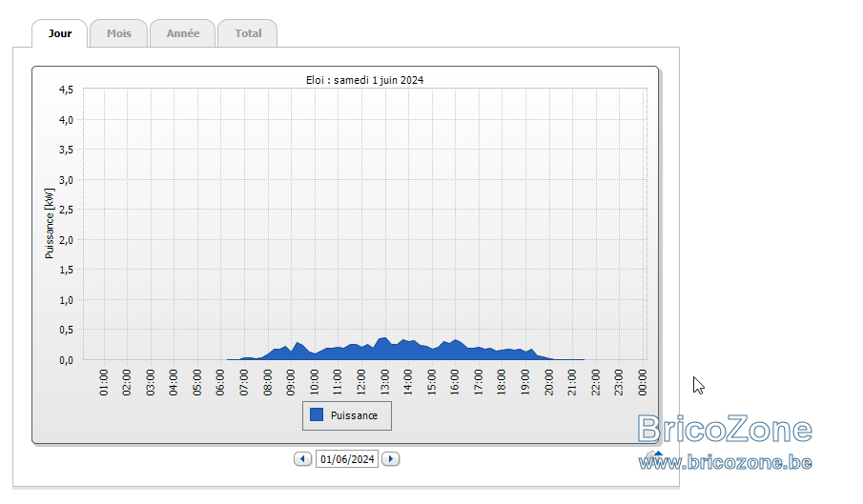Screen dimensions: 863x504
Task: Click chart title Eloi : samedi 1 juin 2024
Action: click(x=365, y=80)
